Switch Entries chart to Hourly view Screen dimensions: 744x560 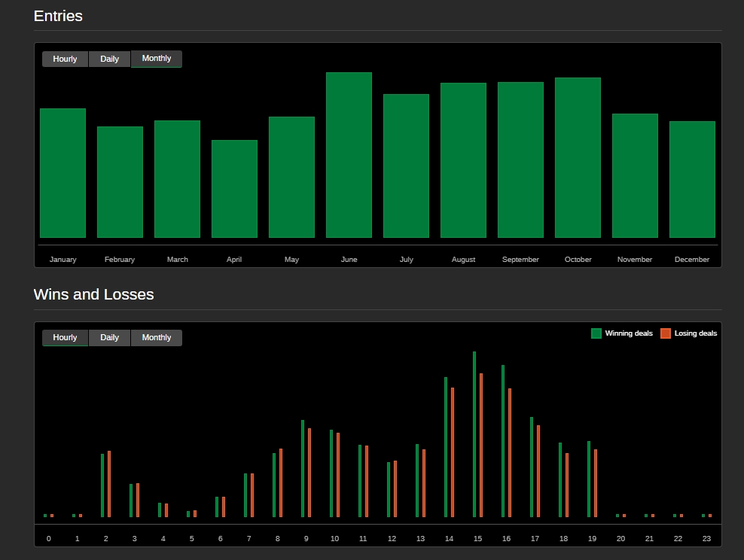point(65,59)
